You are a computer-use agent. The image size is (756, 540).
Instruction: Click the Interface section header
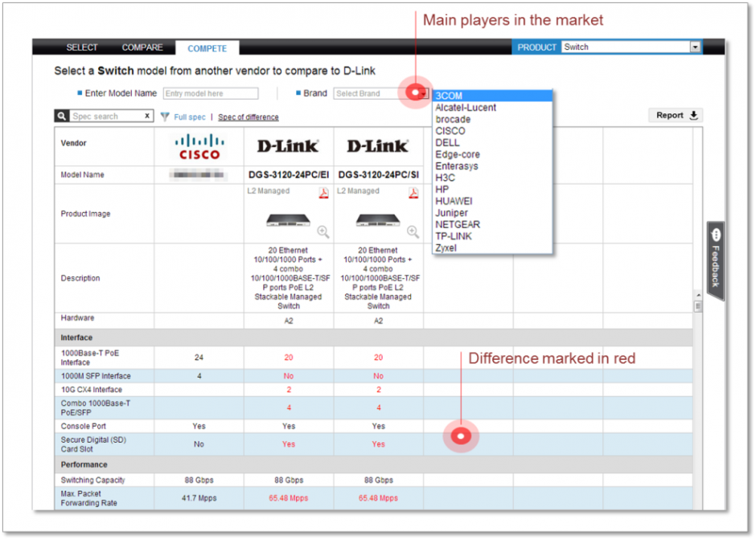point(374,337)
